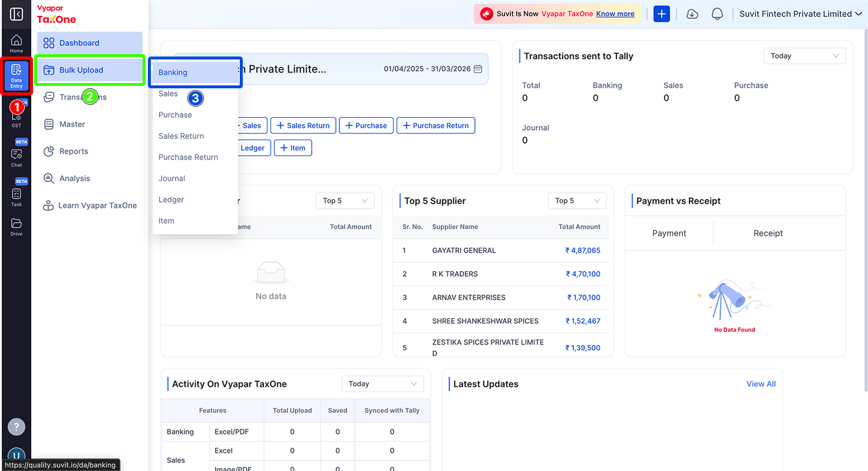This screenshot has width=868, height=471.
Task: Click supplier ARNAV ENTERPRISES
Action: tap(468, 297)
